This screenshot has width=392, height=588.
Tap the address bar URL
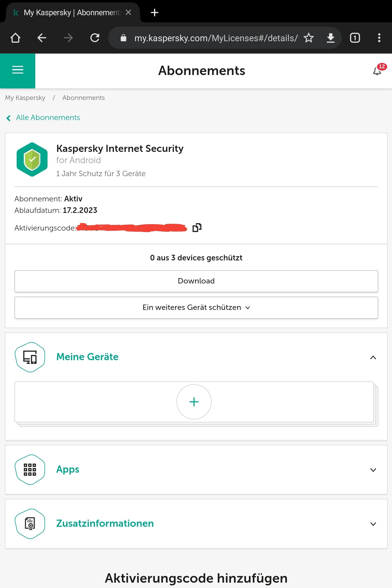(216, 38)
